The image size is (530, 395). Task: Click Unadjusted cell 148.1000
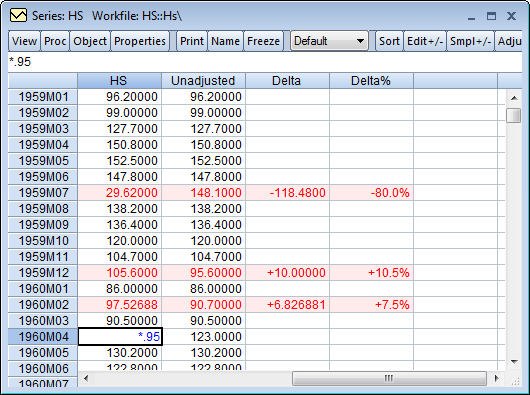tap(203, 193)
